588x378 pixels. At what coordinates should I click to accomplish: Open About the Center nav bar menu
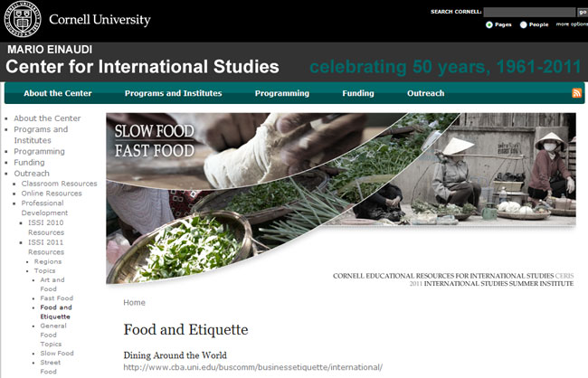coord(58,93)
